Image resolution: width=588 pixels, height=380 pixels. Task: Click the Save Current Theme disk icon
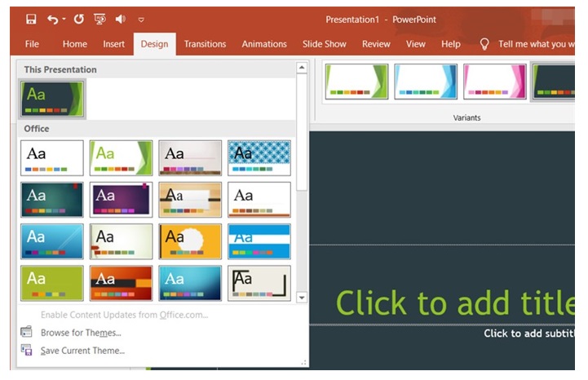tap(27, 350)
